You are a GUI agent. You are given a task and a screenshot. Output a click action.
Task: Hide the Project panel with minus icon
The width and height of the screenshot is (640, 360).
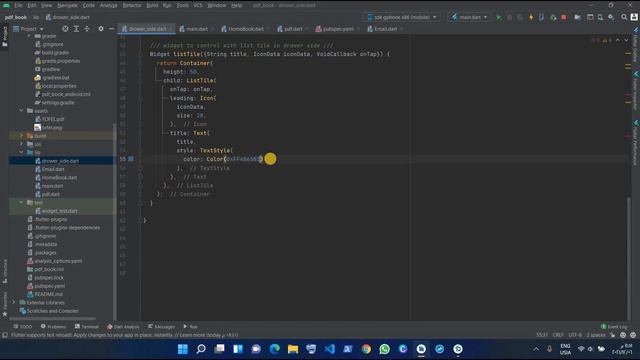[111, 29]
